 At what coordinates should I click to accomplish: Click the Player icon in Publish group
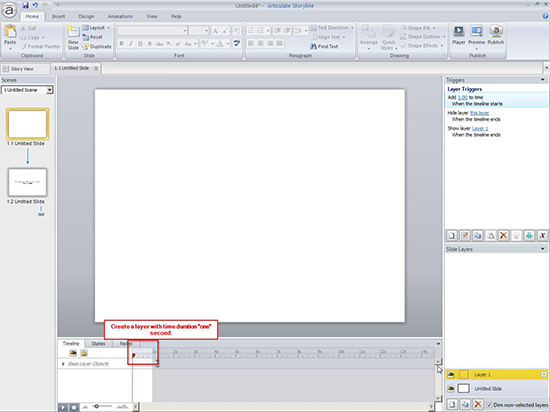[x=458, y=32]
